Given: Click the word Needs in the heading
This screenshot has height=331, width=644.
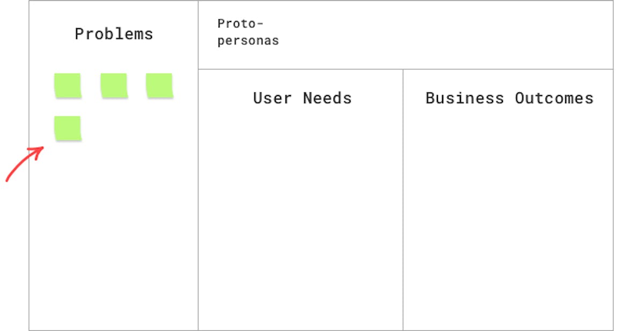Looking at the screenshot, I should click(327, 98).
